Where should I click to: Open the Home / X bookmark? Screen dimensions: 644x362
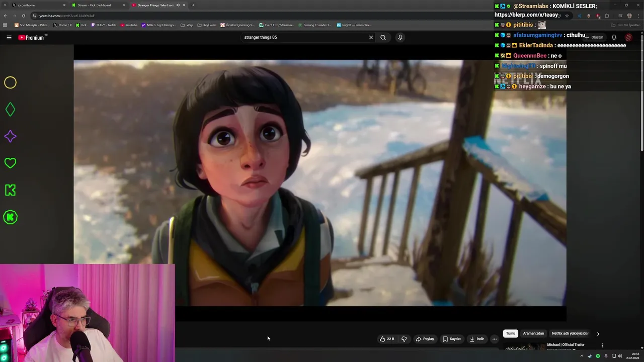click(62, 25)
